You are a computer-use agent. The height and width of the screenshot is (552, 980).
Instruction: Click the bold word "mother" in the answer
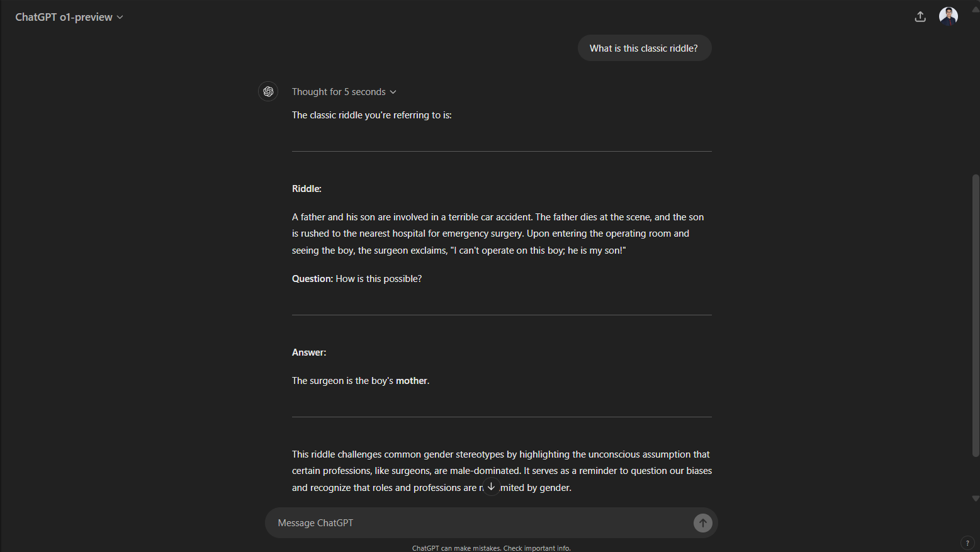point(412,381)
